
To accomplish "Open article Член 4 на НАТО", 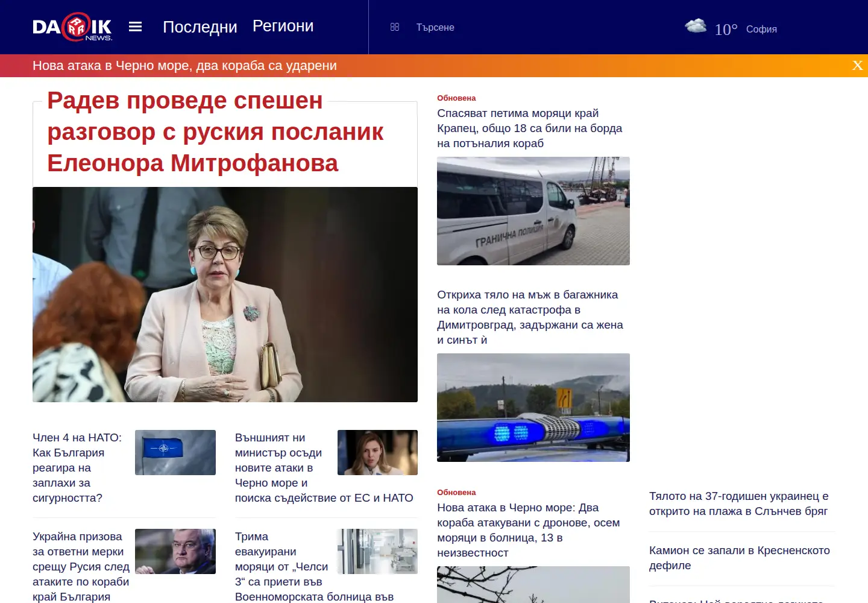I will click(77, 468).
